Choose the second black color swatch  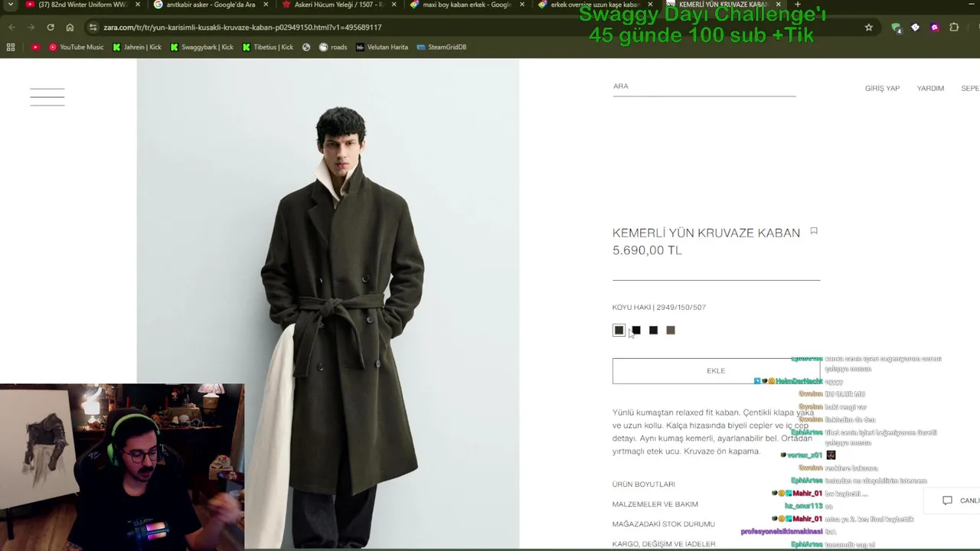[x=653, y=330]
